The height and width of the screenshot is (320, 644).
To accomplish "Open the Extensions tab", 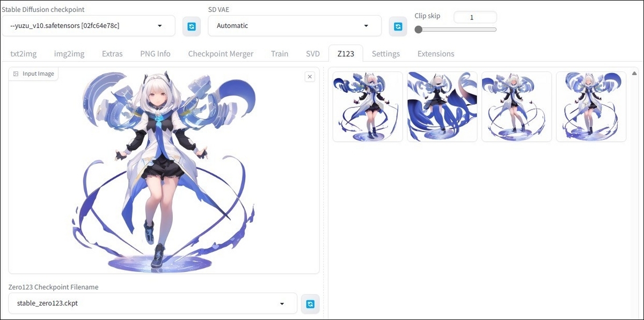I will click(436, 54).
